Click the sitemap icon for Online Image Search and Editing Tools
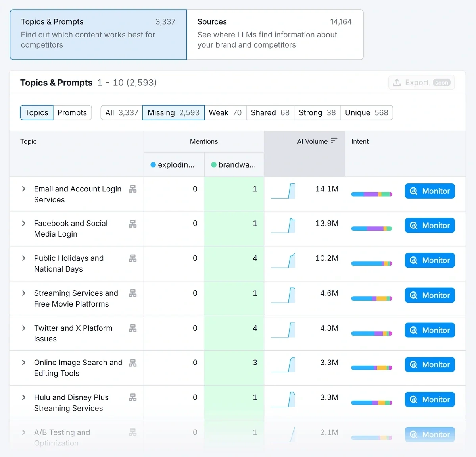Viewport: 476px width, 457px height. pyautogui.click(x=133, y=363)
